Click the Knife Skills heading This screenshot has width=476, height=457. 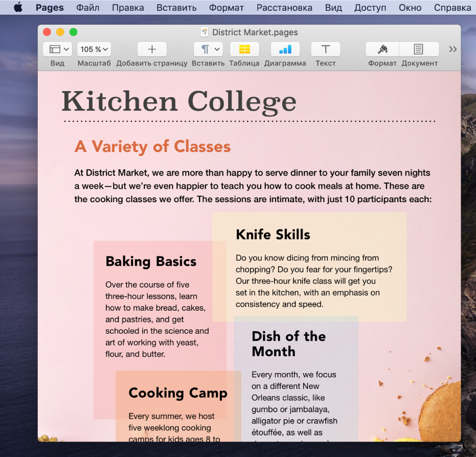[273, 235]
